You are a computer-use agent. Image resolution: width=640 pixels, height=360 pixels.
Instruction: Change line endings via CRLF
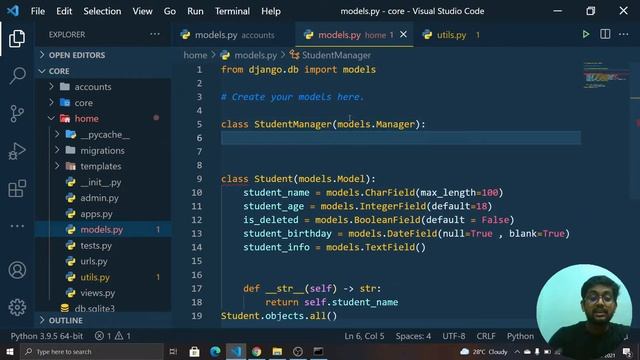(x=486, y=336)
